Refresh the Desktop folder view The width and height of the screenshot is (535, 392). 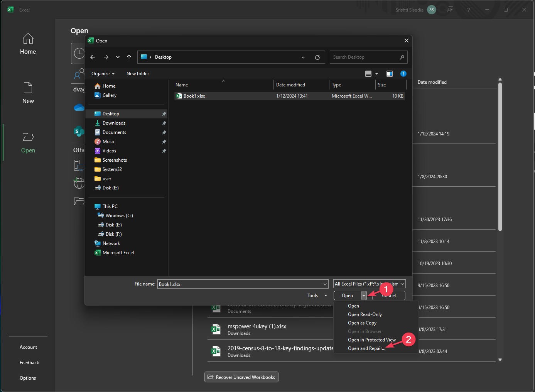(317, 57)
